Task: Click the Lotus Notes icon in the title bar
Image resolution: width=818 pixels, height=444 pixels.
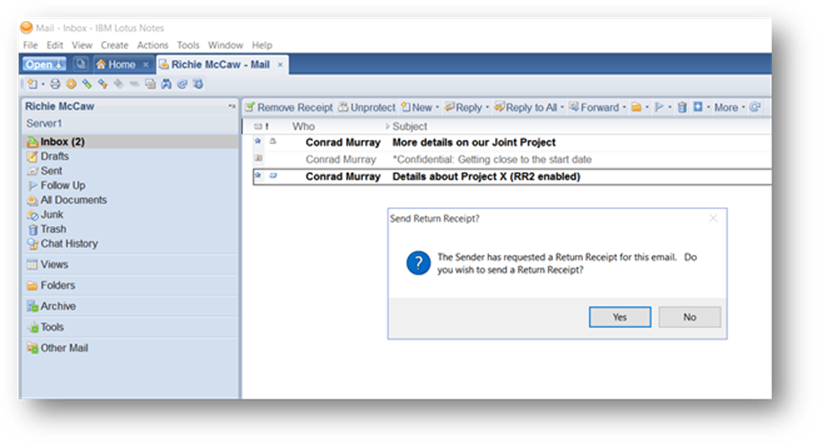Action: 27,27
